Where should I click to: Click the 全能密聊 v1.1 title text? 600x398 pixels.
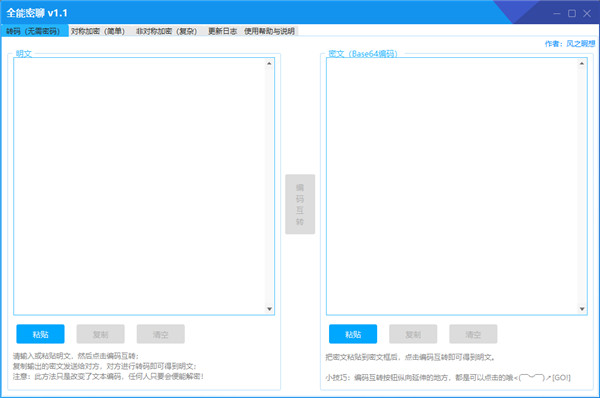(37, 13)
